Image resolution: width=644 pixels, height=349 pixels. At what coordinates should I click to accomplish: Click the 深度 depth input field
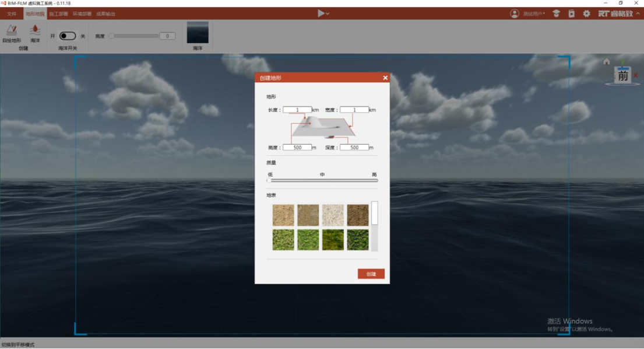(x=354, y=148)
